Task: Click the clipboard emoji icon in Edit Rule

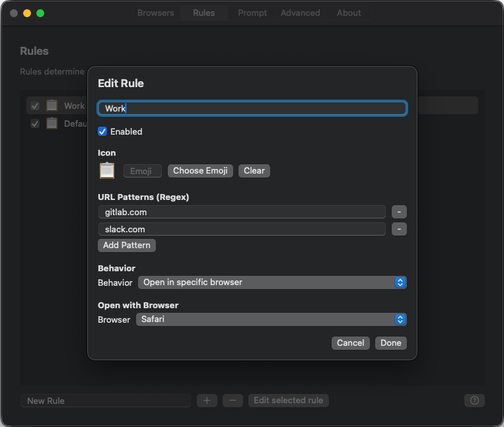Action: click(x=107, y=170)
